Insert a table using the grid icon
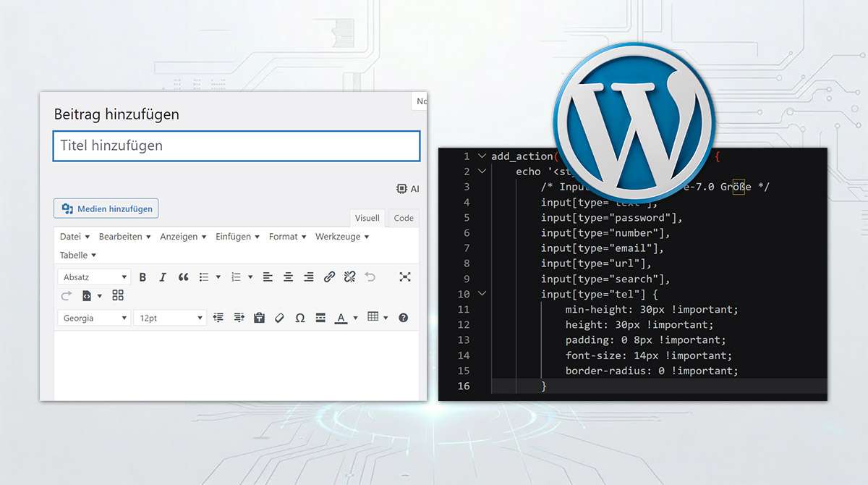 (x=373, y=317)
